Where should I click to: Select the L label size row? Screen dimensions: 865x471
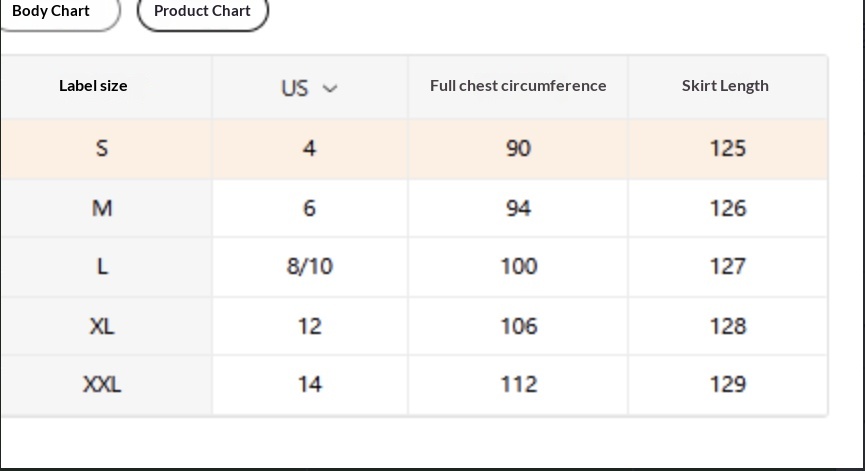coord(102,266)
